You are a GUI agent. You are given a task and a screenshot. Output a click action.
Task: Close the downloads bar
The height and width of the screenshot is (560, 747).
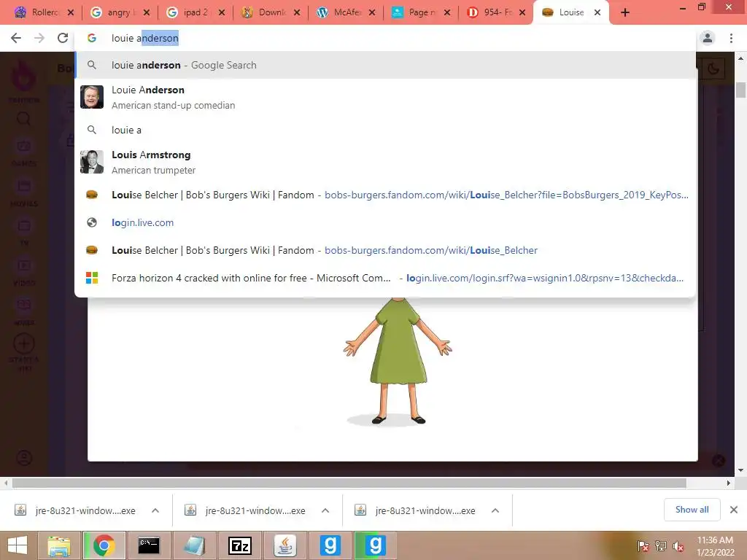734,510
